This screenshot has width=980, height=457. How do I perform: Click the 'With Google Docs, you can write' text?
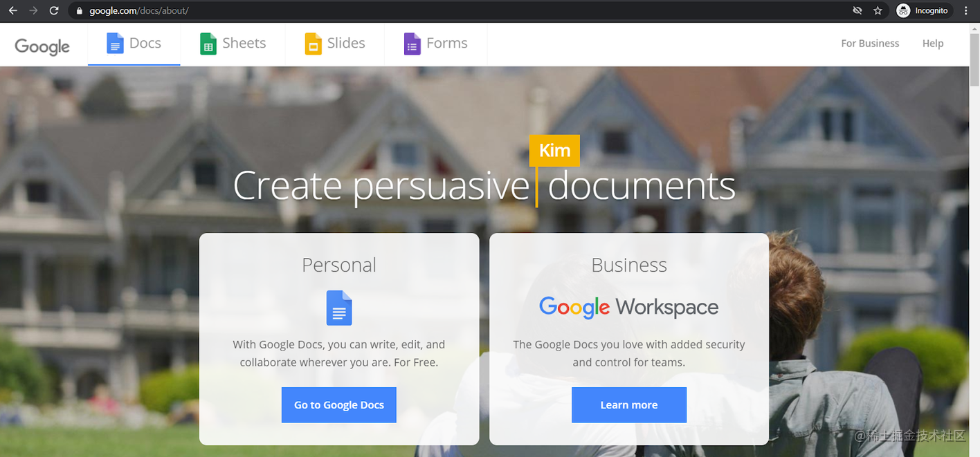pos(339,353)
